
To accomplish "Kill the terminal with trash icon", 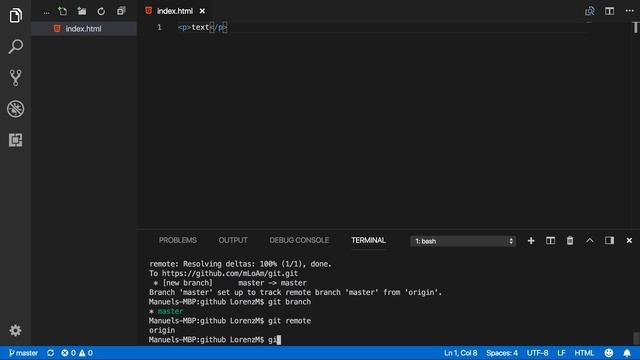I will (570, 241).
